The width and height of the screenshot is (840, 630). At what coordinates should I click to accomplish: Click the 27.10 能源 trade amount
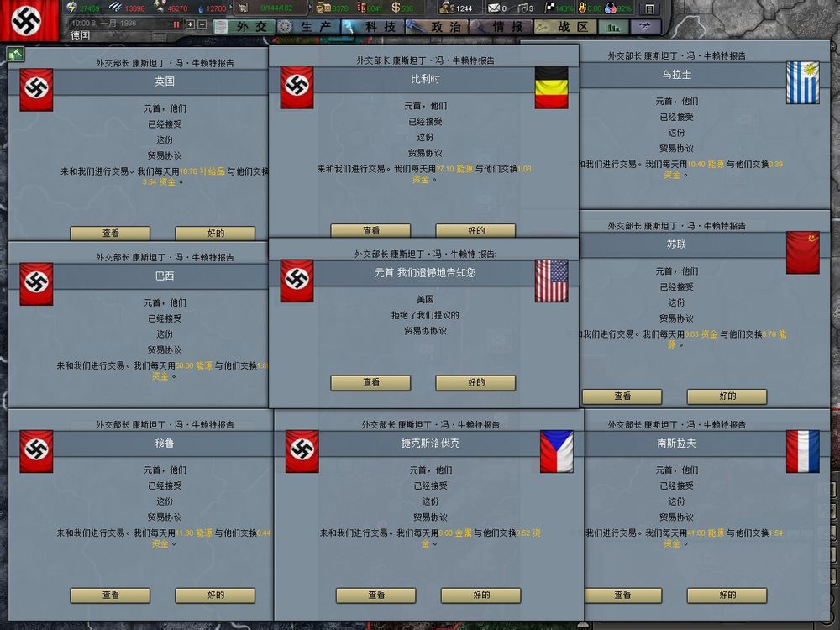pyautogui.click(x=454, y=169)
